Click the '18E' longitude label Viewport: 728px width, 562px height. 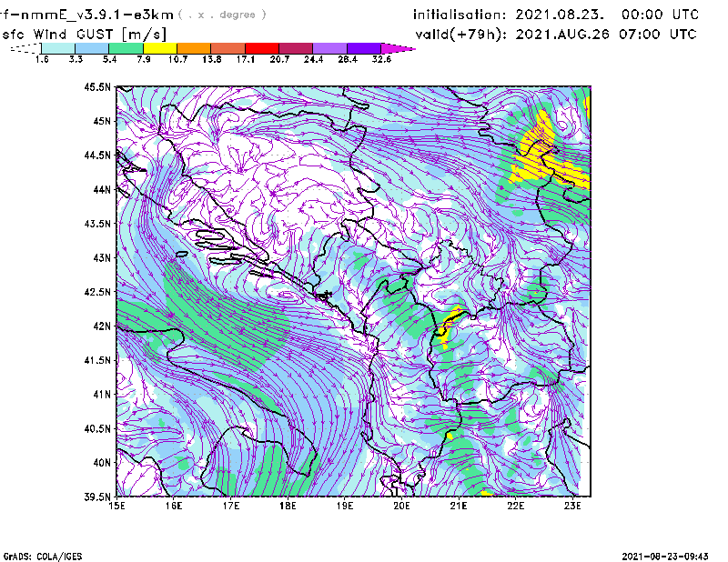coord(288,506)
